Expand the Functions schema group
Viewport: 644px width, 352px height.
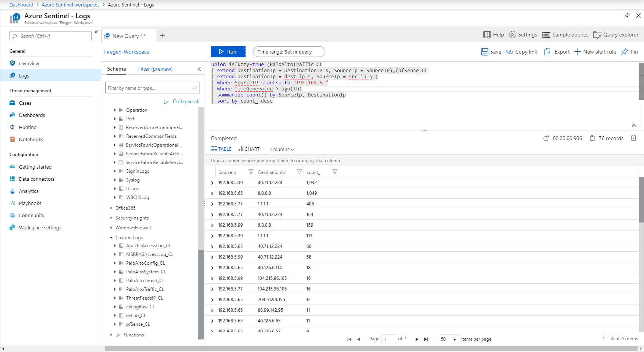pyautogui.click(x=111, y=335)
